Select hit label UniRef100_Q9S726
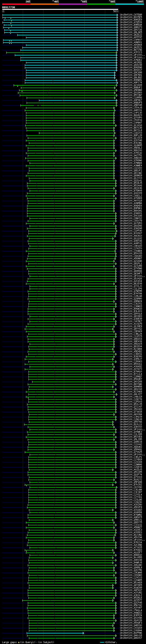Screen dimensions: 146x644 tap(131, 30)
